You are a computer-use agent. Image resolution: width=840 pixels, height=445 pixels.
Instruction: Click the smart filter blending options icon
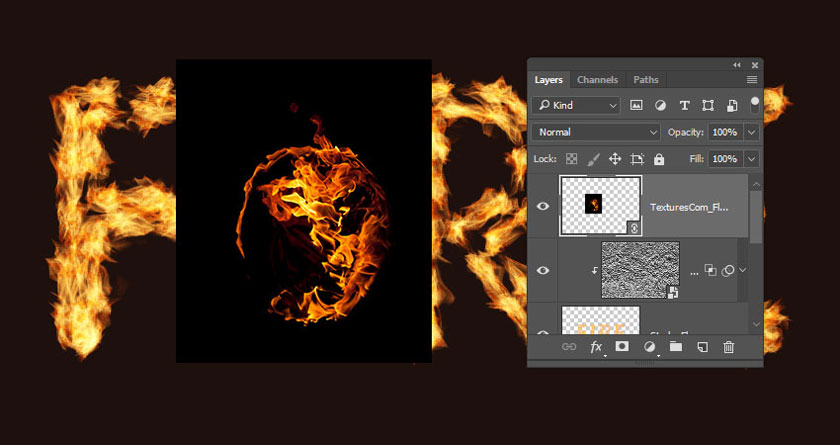710,270
